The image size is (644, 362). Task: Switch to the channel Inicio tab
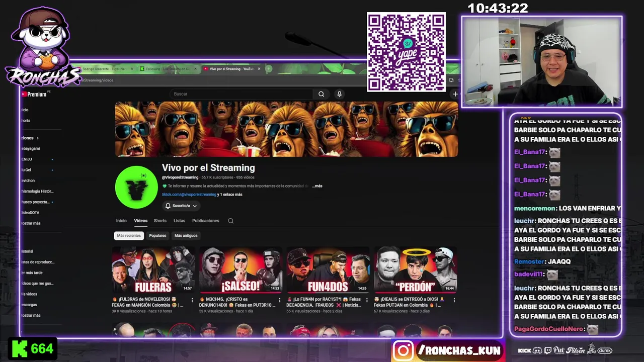121,221
